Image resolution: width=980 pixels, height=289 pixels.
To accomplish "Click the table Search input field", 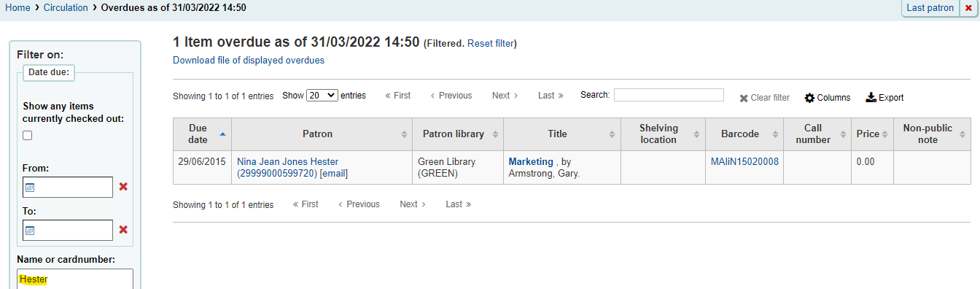I will 669,95.
